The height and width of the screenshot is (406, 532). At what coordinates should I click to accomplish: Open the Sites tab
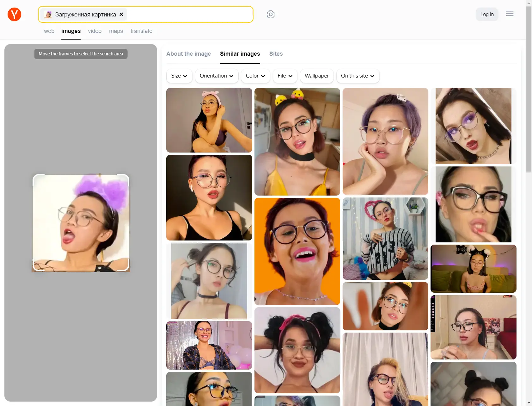[x=276, y=54]
